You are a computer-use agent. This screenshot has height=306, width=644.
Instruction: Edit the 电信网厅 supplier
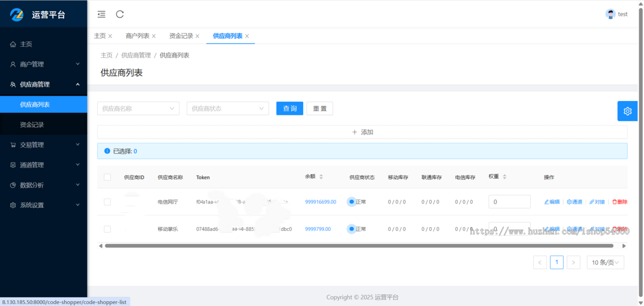pyautogui.click(x=552, y=202)
